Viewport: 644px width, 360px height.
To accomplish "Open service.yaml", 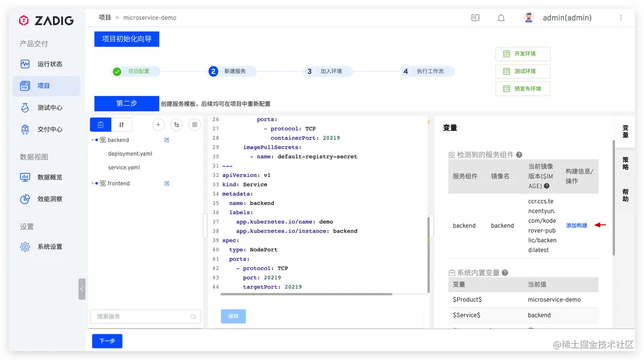I will click(124, 167).
